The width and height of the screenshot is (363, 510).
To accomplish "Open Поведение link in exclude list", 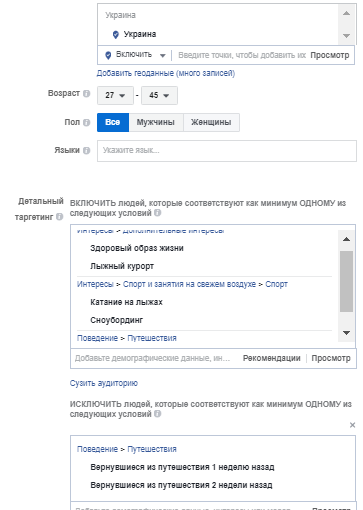I will (97, 449).
